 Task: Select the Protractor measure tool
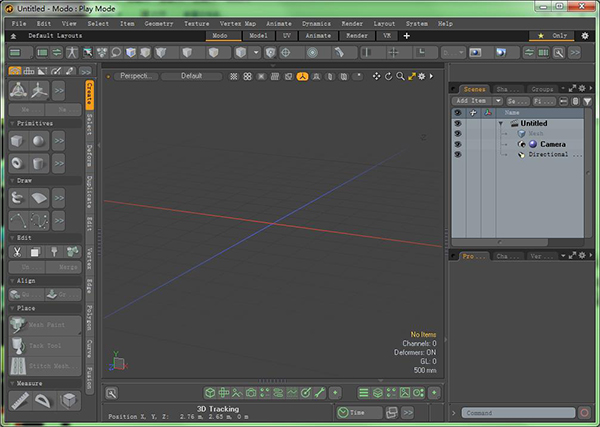click(44, 400)
